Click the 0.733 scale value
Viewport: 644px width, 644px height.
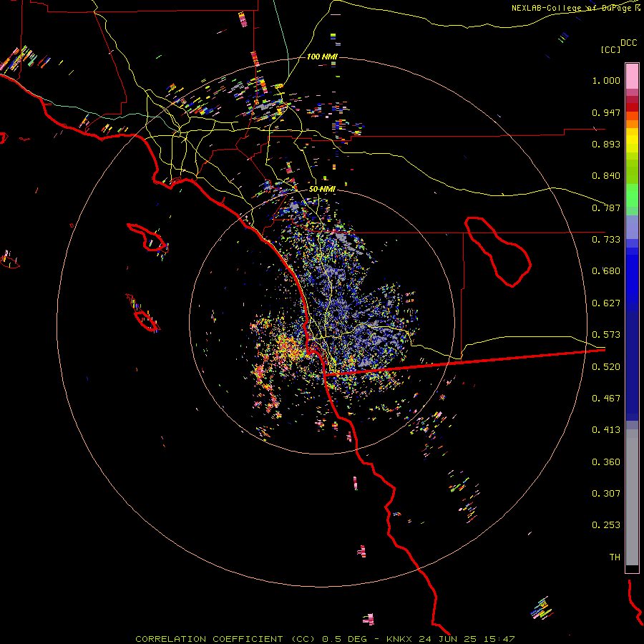pyautogui.click(x=606, y=240)
